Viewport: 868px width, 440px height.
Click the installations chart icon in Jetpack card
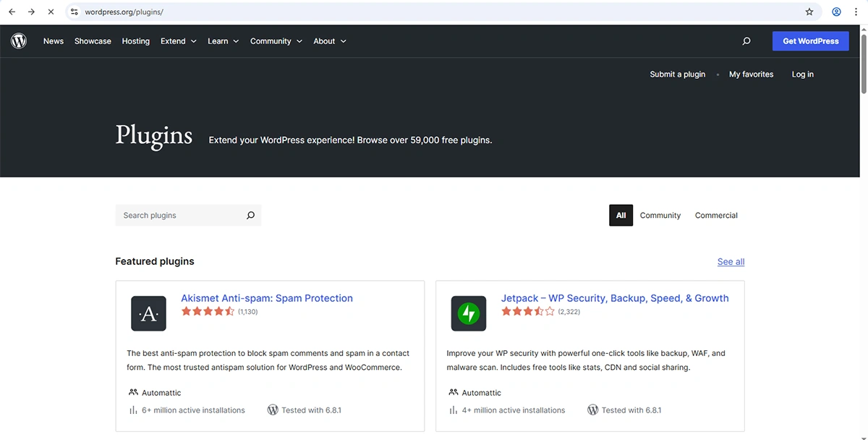pos(454,410)
